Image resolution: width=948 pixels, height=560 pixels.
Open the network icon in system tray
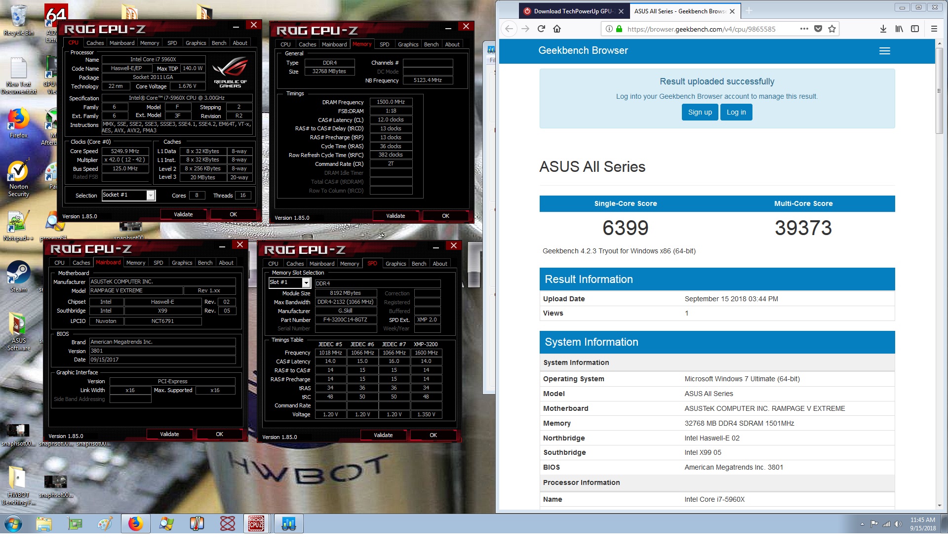[x=886, y=524]
